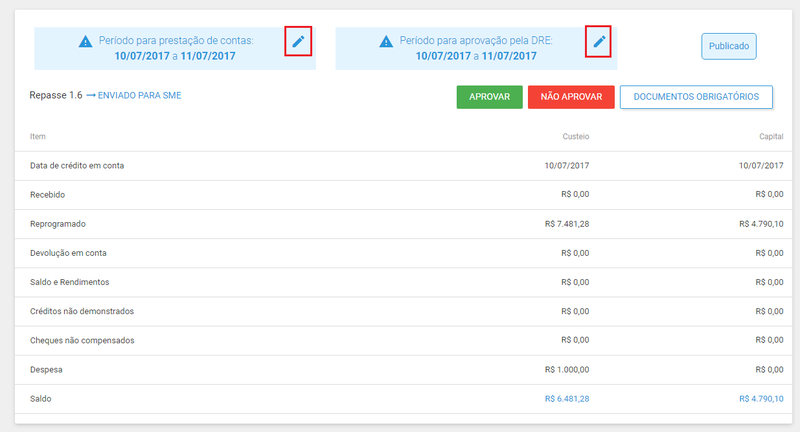Click Custeio Recebido value R$ 0,00
Image resolution: width=800 pixels, height=432 pixels.
tap(575, 194)
